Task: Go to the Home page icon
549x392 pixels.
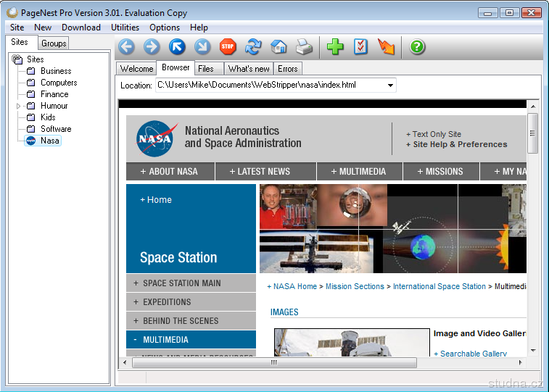Action: (x=278, y=47)
